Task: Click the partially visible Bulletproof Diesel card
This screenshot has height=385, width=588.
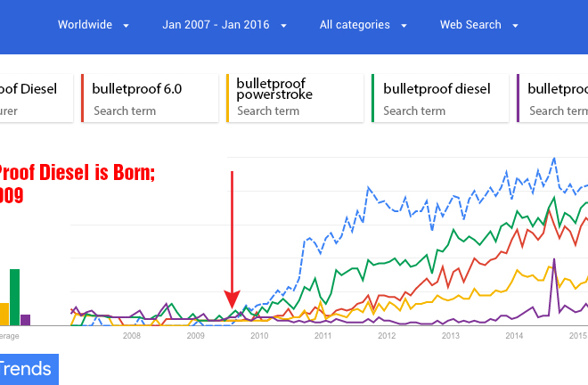Action: [x=36, y=99]
